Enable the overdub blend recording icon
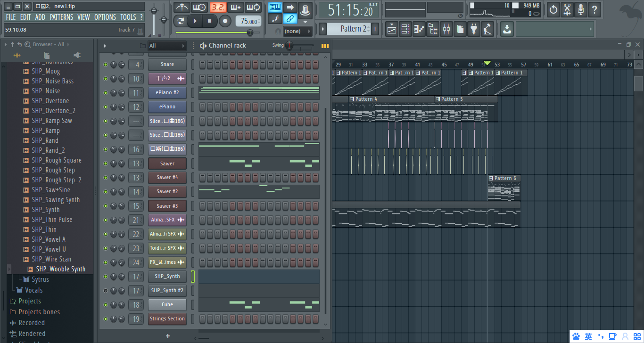This screenshot has width=644, height=343. pos(235,8)
